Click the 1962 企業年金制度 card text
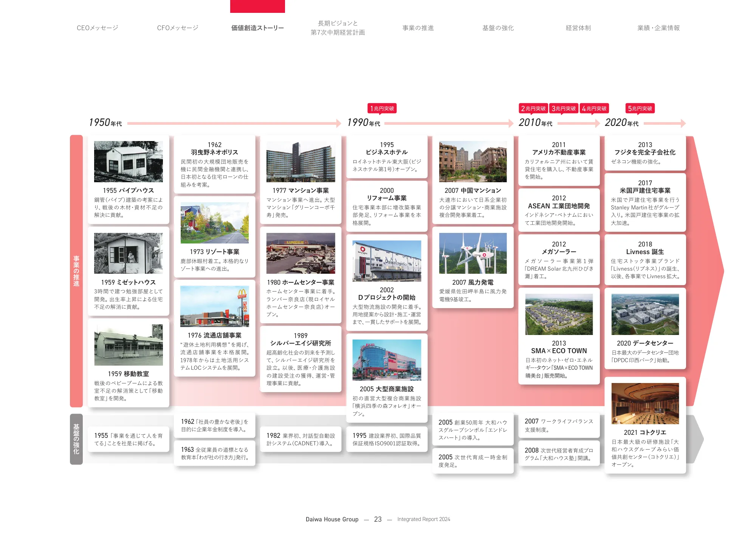Viewport: 756px width, 535px height. [215, 425]
